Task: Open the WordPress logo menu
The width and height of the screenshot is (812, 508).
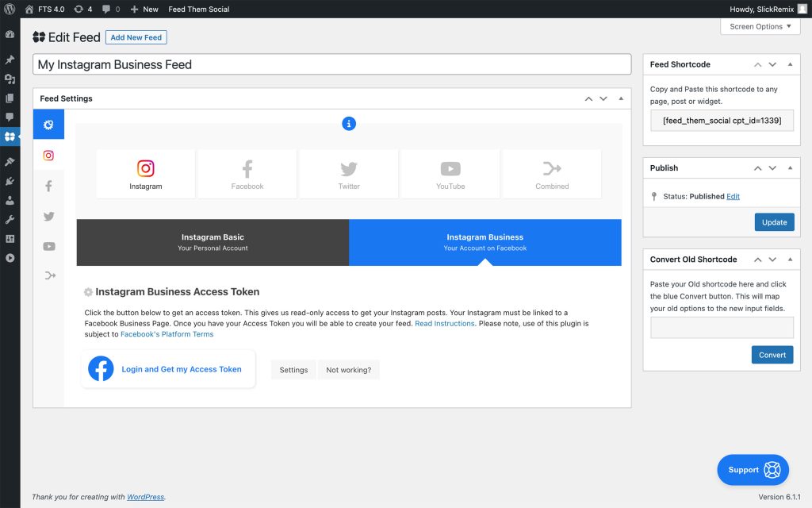Action: coord(10,9)
